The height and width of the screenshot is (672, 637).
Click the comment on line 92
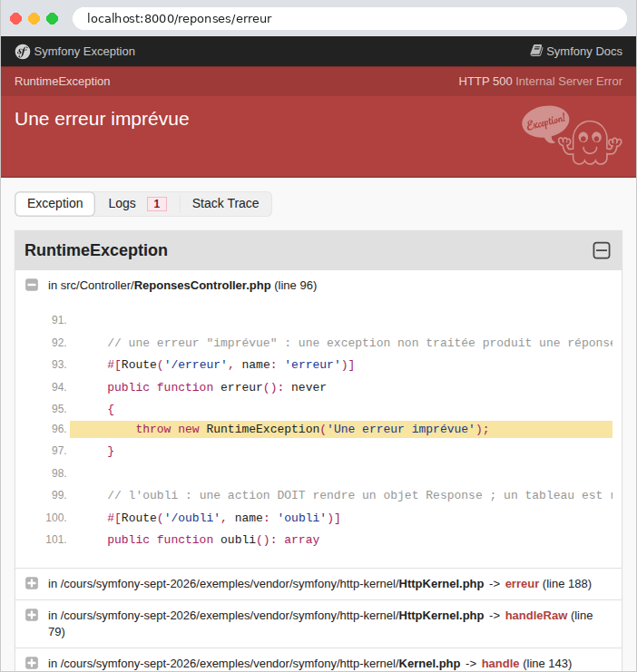click(359, 343)
